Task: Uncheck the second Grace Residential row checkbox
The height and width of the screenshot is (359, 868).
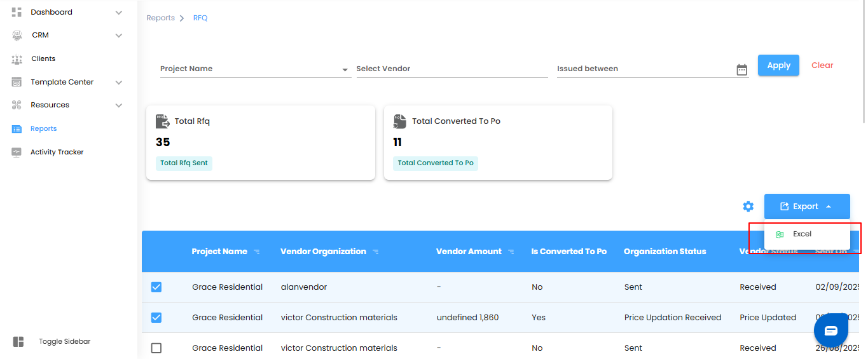Action: [x=156, y=318]
